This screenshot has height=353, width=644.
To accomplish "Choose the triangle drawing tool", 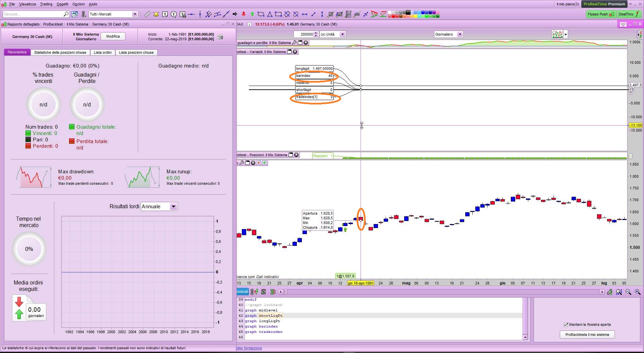I will point(270,14).
